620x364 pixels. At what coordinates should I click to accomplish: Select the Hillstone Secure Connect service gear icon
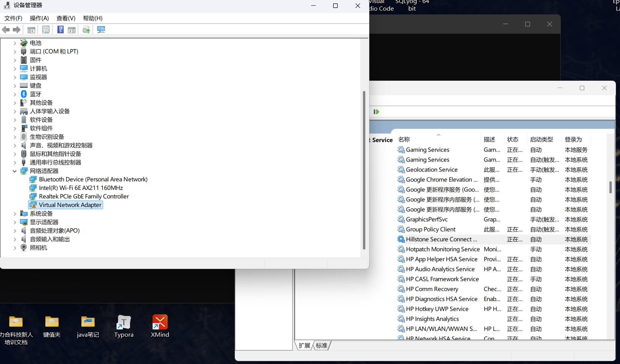pyautogui.click(x=401, y=239)
